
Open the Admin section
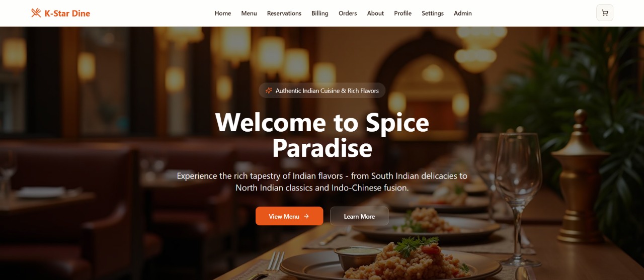click(x=463, y=14)
